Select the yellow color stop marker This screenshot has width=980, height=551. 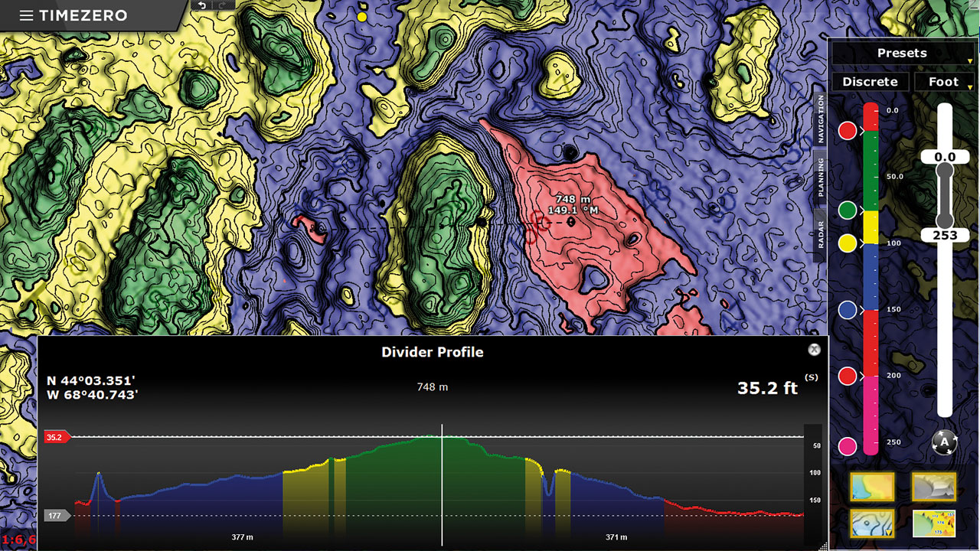pos(848,243)
